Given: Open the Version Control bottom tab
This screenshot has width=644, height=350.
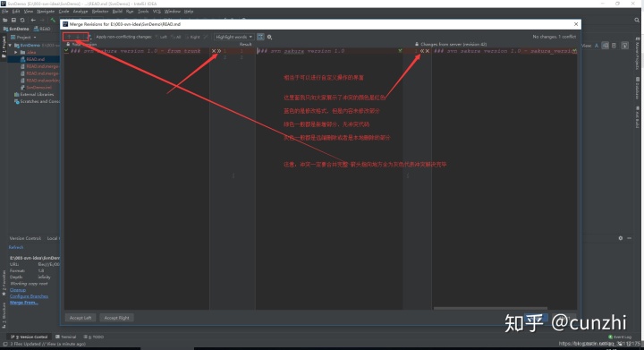Looking at the screenshot, I should click(x=29, y=337).
